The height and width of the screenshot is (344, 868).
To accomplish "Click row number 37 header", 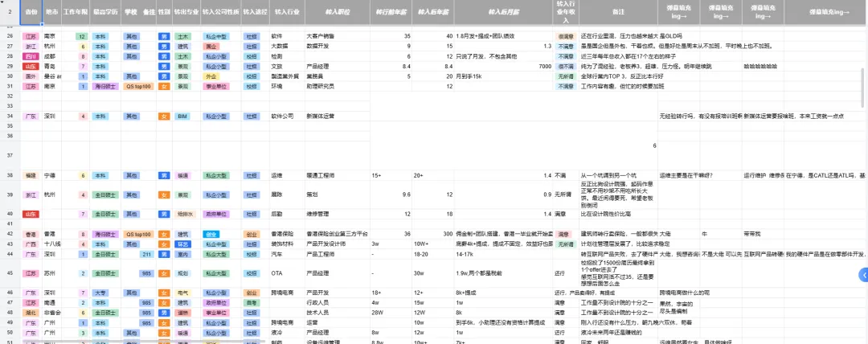I will (x=10, y=156).
